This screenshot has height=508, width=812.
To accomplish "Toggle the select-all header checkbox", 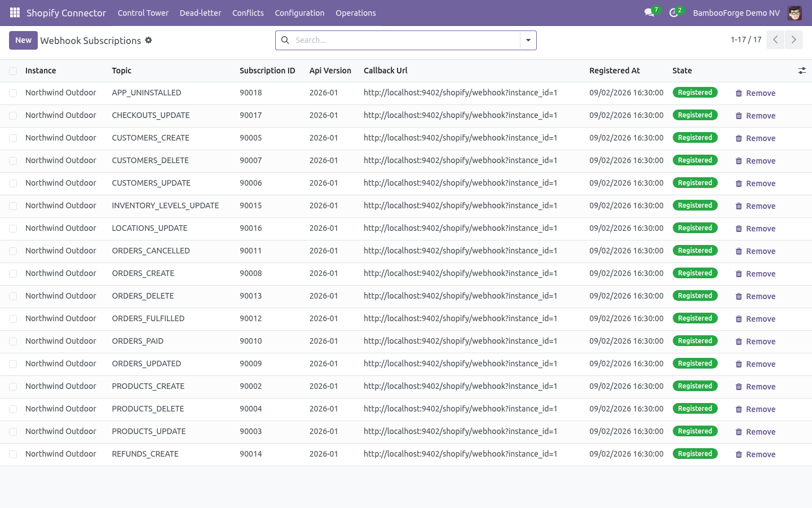I will point(13,71).
